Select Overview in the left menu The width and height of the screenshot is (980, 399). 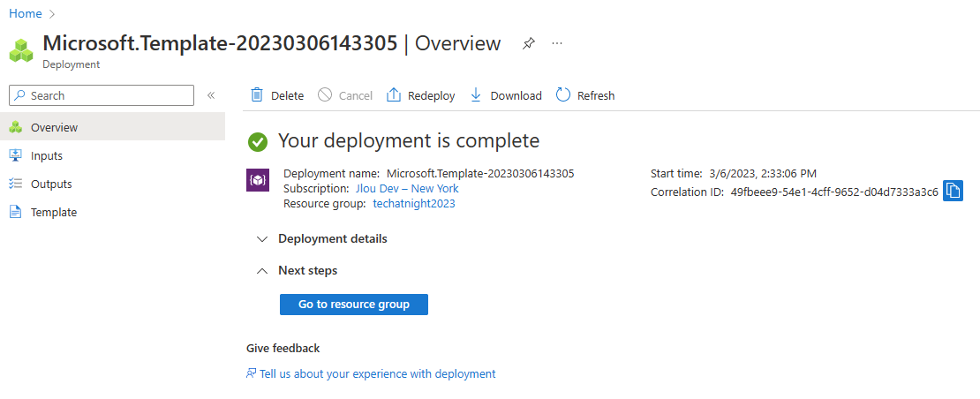click(x=112, y=127)
